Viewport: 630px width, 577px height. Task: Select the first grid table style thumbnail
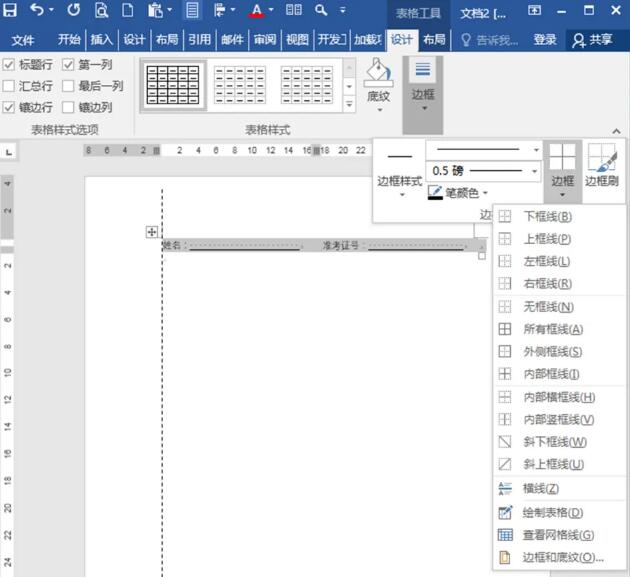[173, 85]
